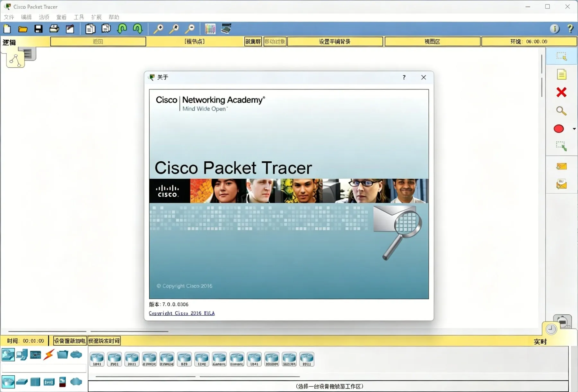Viewport: 578px width, 392px height.
Task: Click the 设置平铺背景 button
Action: tap(335, 41)
